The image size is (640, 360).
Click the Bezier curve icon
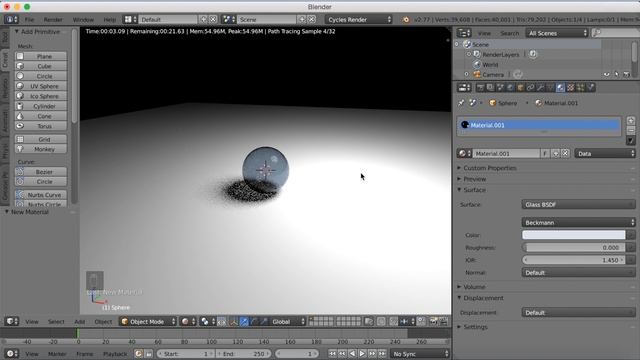[20, 172]
